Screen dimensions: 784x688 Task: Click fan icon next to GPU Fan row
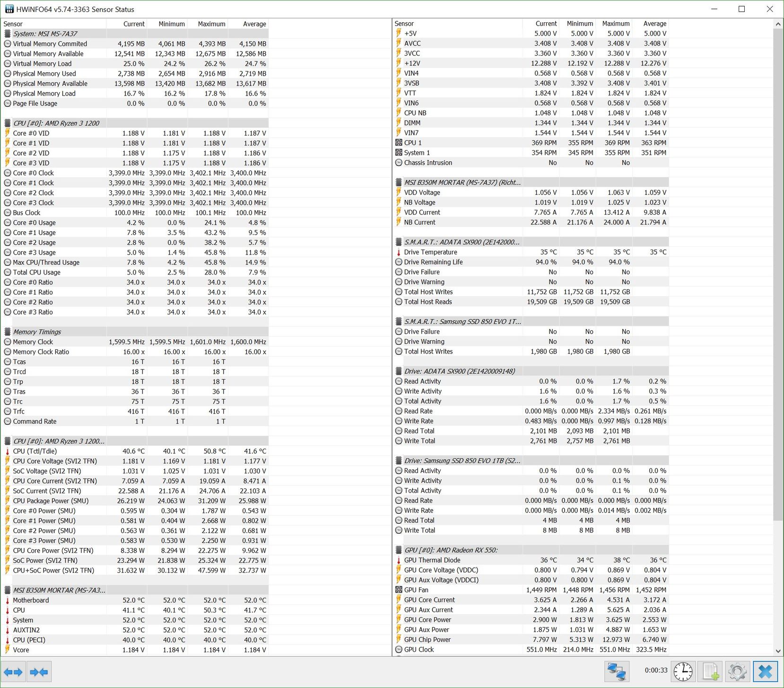[x=399, y=590]
